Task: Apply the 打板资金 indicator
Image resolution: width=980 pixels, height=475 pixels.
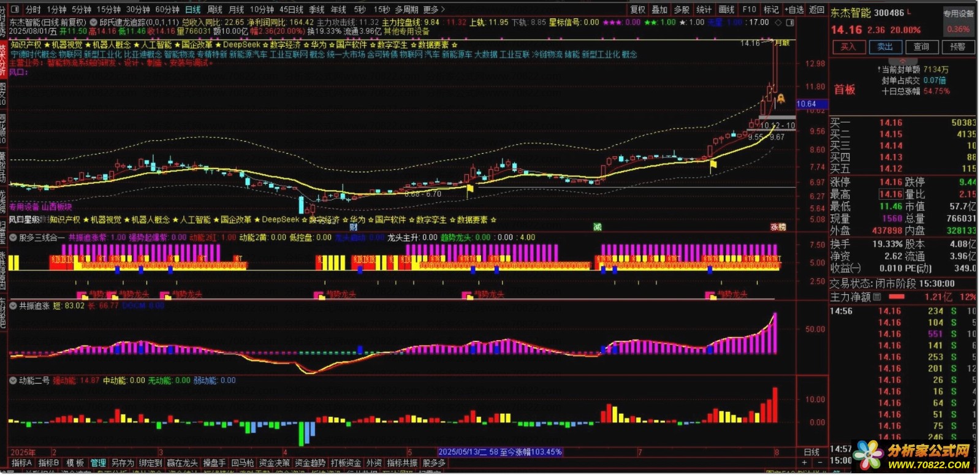Action: 346,463
